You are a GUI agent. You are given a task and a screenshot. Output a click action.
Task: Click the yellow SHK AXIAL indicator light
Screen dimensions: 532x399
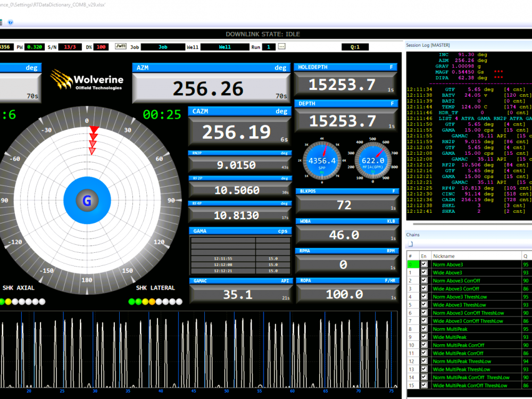pyautogui.click(x=8, y=301)
